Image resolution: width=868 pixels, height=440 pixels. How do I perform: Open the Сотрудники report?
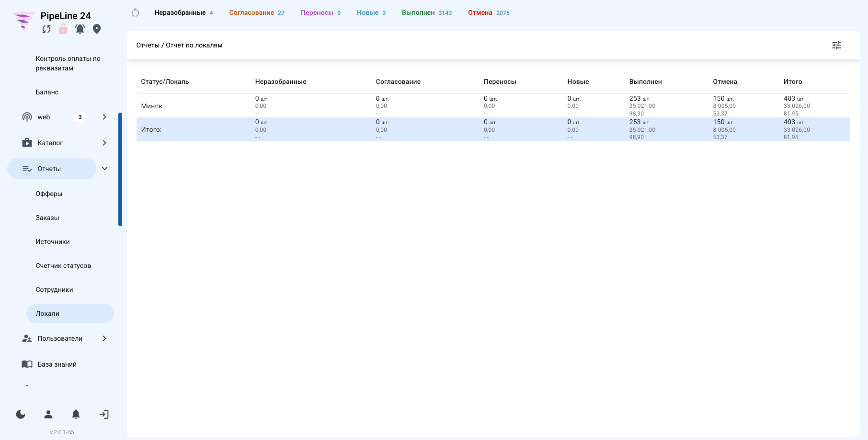[54, 289]
